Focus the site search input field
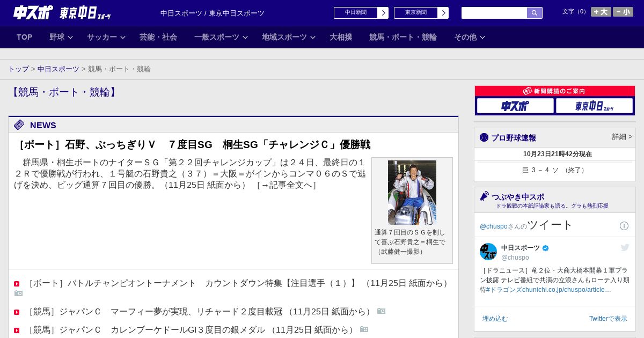The width and height of the screenshot is (644, 338). coord(494,13)
